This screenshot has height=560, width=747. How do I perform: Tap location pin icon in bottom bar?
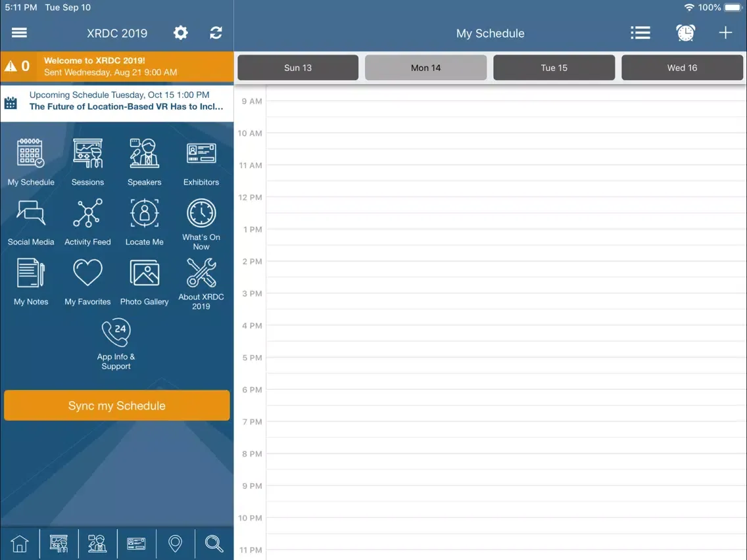click(176, 544)
